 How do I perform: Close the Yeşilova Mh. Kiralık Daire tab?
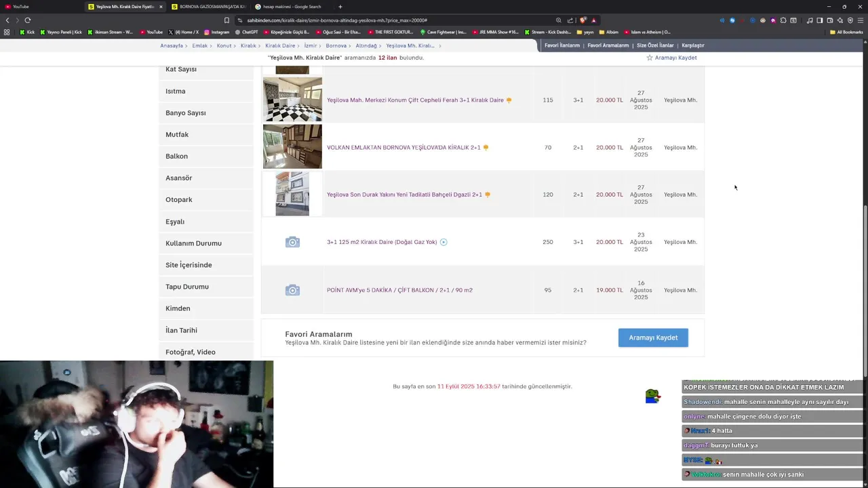pyautogui.click(x=161, y=7)
